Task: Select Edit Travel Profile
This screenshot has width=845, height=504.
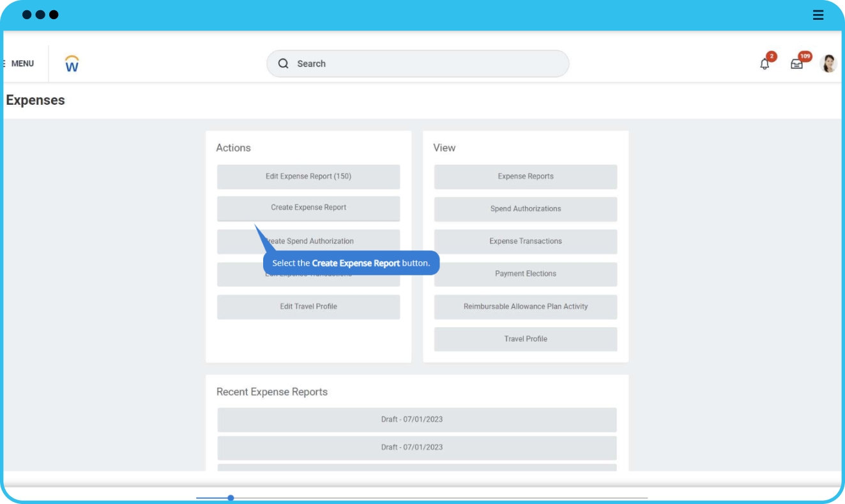Action: [x=308, y=307]
